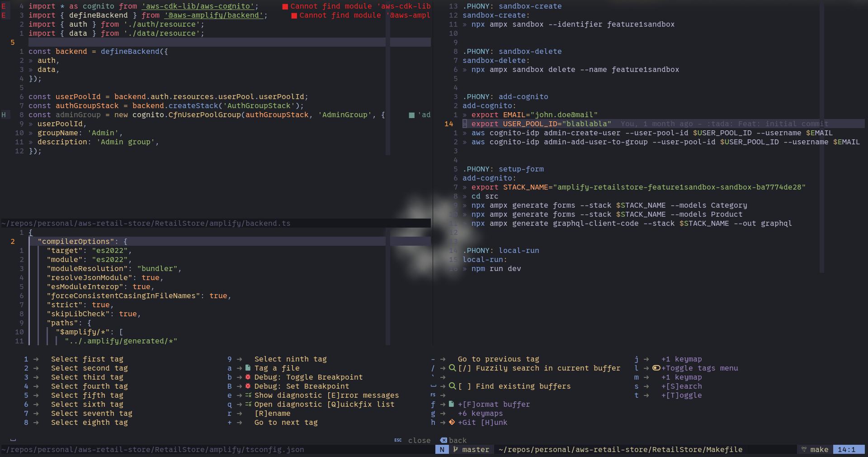The height and width of the screenshot is (457, 868).
Task: Click the bug icon for 'Debug: Set Breakpoint'
Action: (248, 386)
